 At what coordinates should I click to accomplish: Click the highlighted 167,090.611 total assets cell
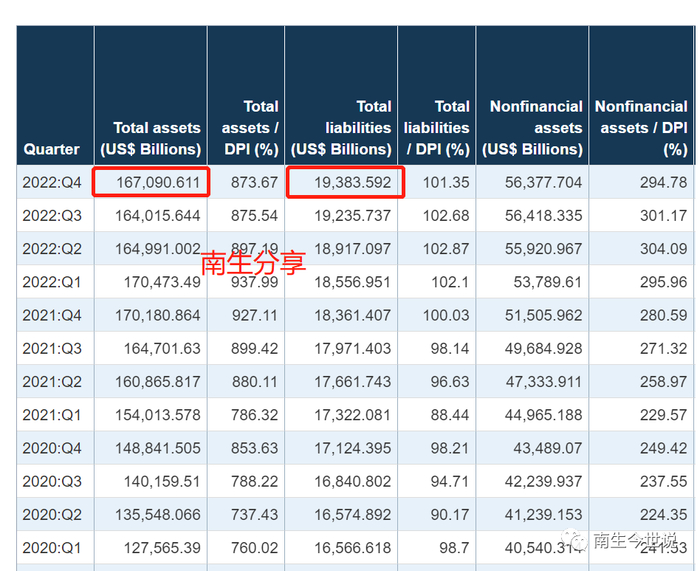151,182
